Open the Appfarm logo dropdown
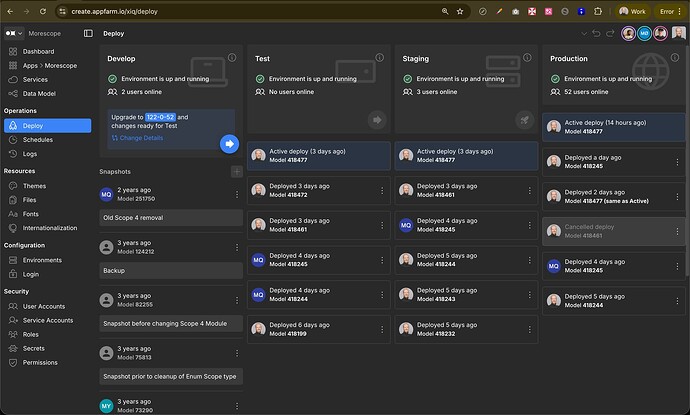Screen dimensions: 690x415 coord(14,33)
